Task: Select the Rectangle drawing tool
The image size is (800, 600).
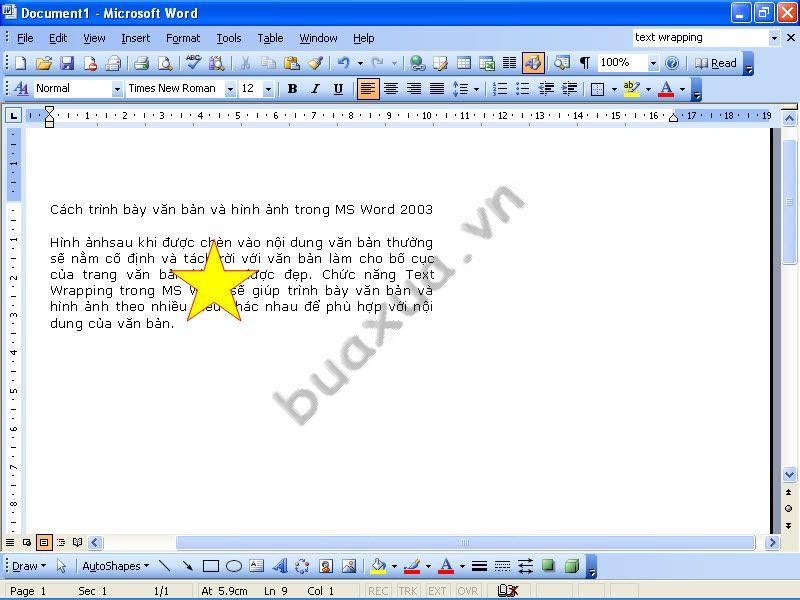Action: 211,566
